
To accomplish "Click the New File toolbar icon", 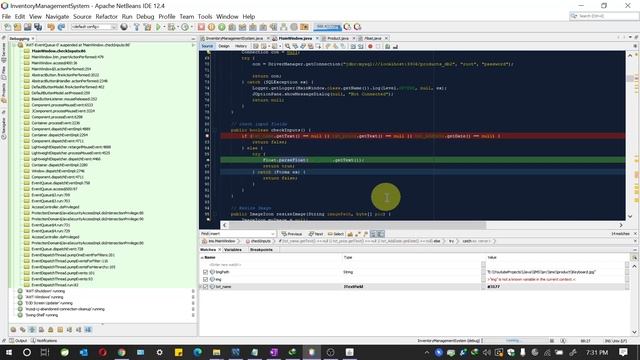I will coord(7,27).
